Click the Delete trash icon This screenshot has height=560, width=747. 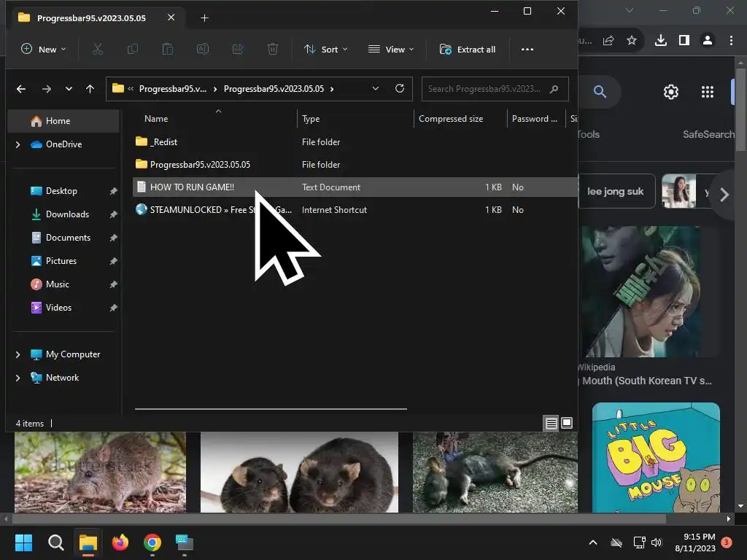coord(273,49)
